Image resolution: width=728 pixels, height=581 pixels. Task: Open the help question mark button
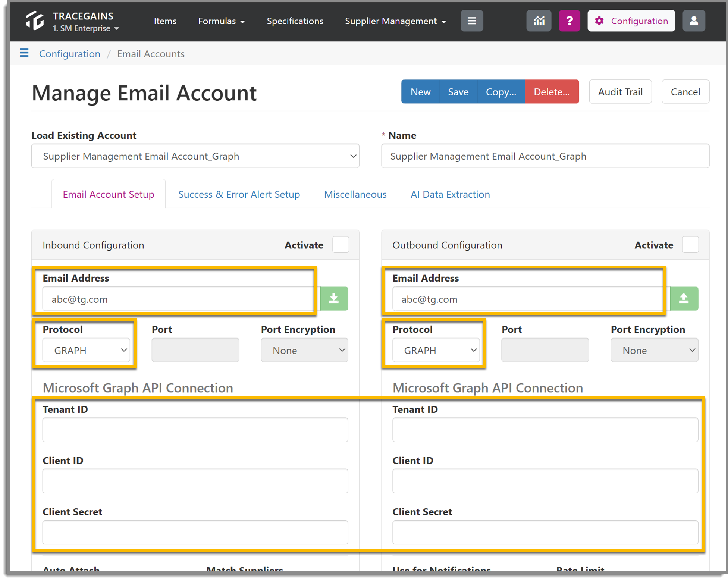569,21
